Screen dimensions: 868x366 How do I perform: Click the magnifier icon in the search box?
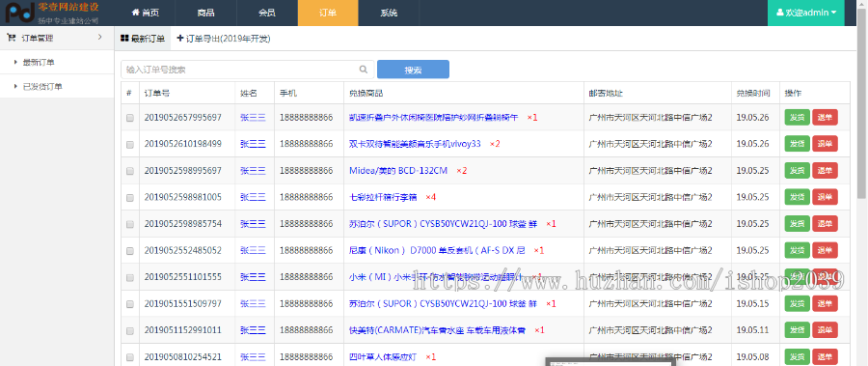click(364, 70)
